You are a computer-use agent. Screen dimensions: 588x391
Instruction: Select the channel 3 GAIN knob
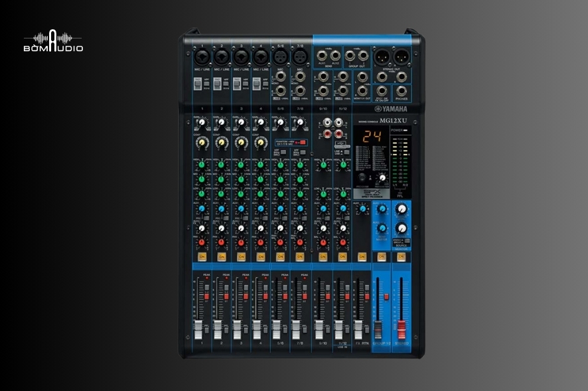pyautogui.click(x=241, y=122)
